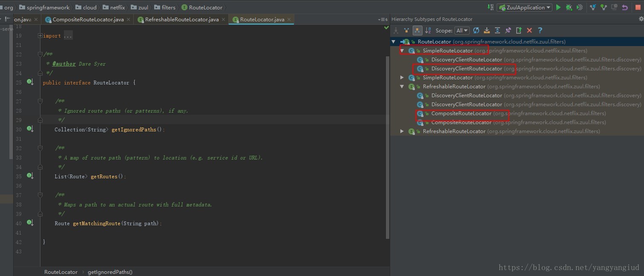Click the hide side panel icon left of tabs

coord(7,19)
